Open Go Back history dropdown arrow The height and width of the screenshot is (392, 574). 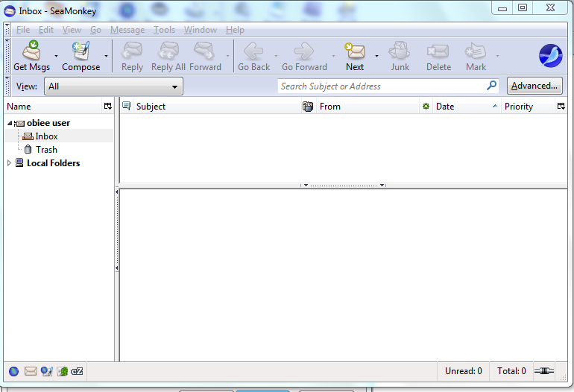(276, 56)
